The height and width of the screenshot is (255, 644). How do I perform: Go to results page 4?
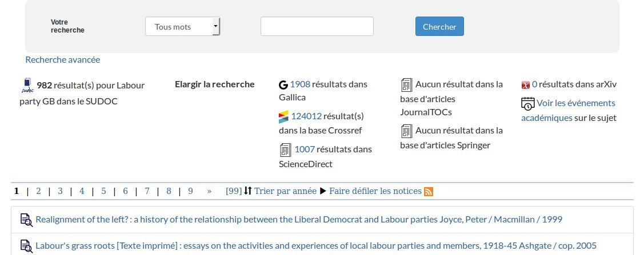click(x=82, y=191)
